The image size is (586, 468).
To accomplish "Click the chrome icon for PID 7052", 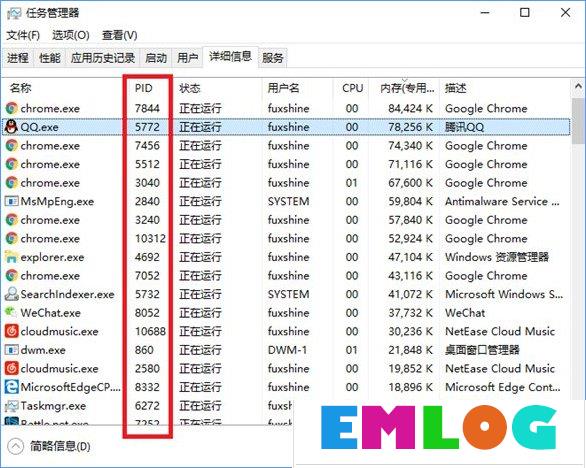I will tap(12, 275).
